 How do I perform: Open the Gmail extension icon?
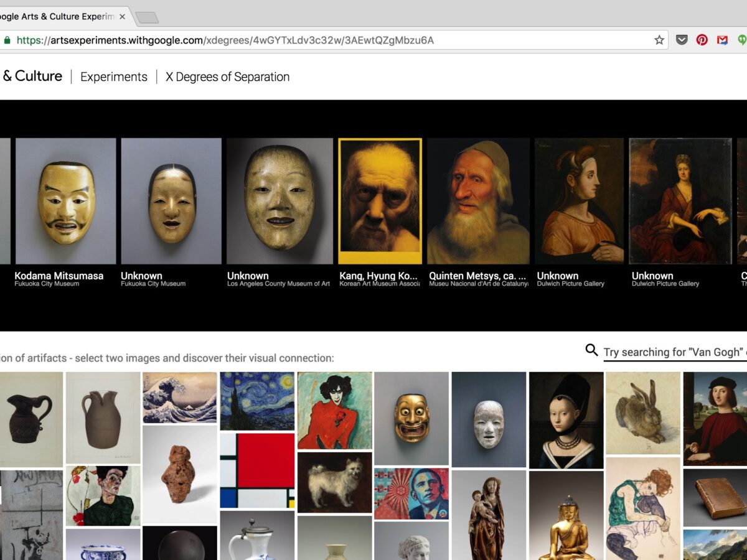(x=722, y=40)
